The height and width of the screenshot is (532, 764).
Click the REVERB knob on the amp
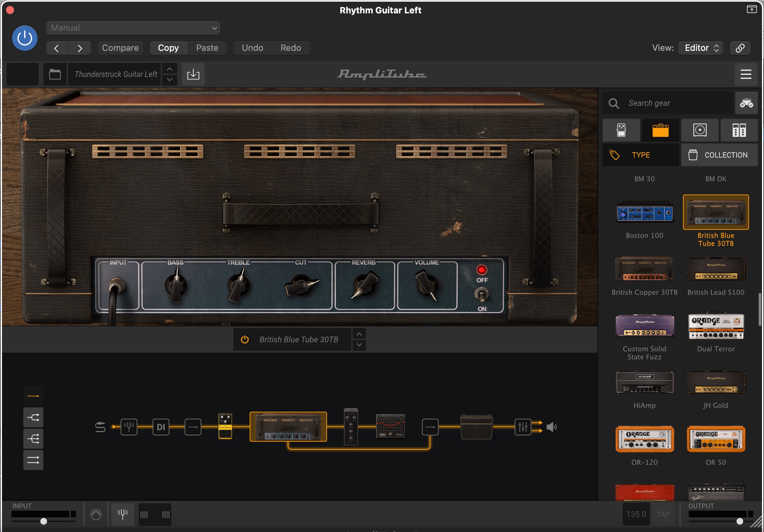point(364,284)
